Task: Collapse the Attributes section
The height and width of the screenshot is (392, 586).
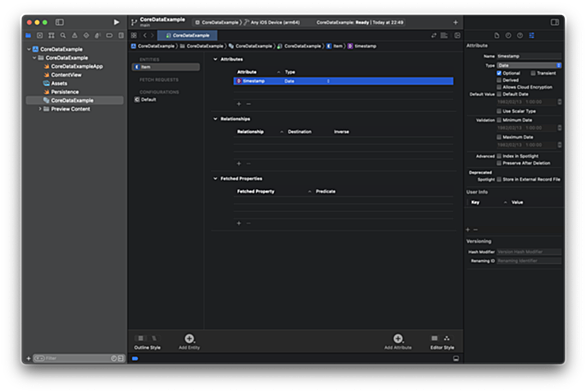Action: pyautogui.click(x=215, y=59)
